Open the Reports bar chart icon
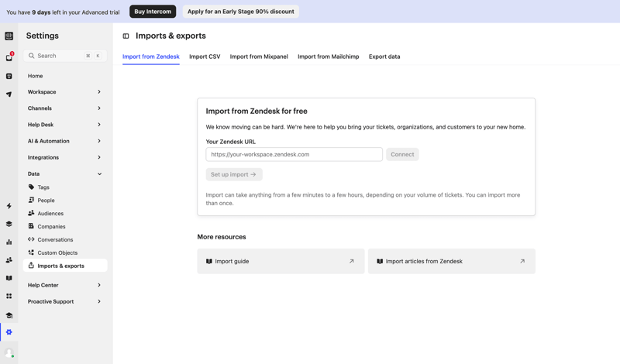The height and width of the screenshot is (364, 620). click(x=9, y=242)
